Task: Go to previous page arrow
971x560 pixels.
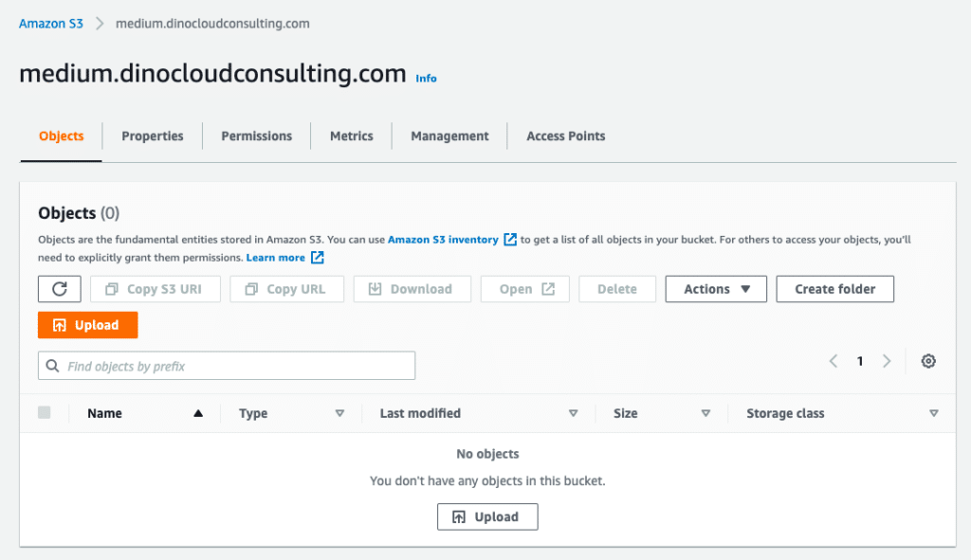Action: pyautogui.click(x=834, y=361)
